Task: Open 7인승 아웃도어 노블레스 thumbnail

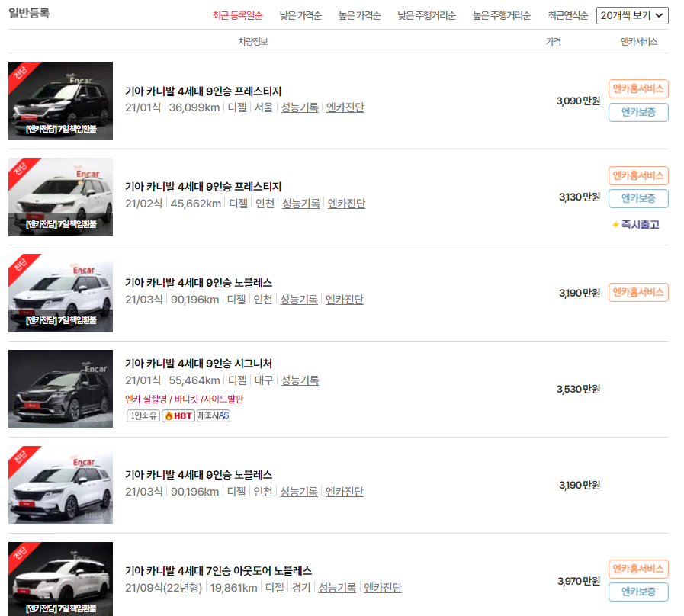Action: [x=61, y=579]
